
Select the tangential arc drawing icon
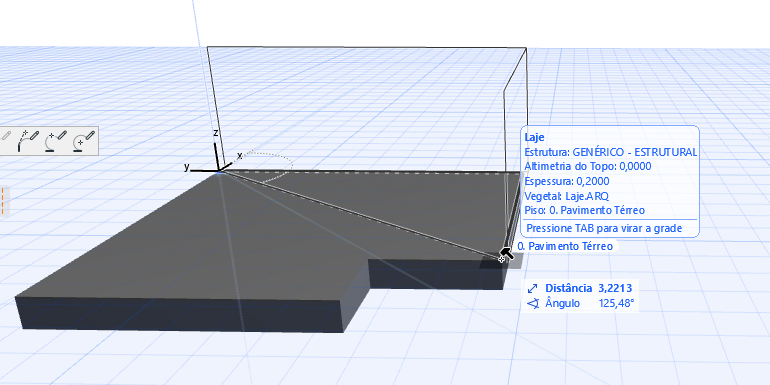point(28,141)
